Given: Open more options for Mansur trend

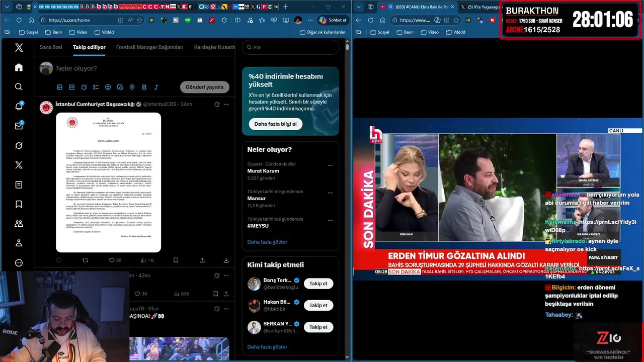Looking at the screenshot, I should [330, 193].
